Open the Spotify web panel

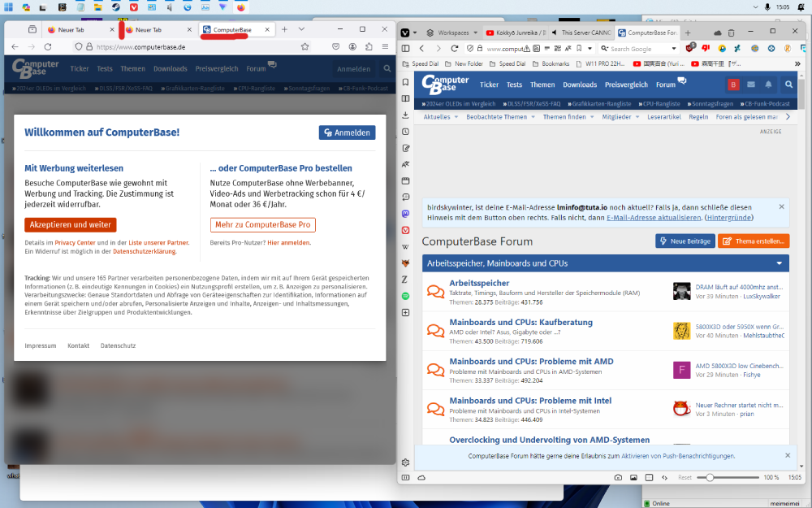click(405, 296)
